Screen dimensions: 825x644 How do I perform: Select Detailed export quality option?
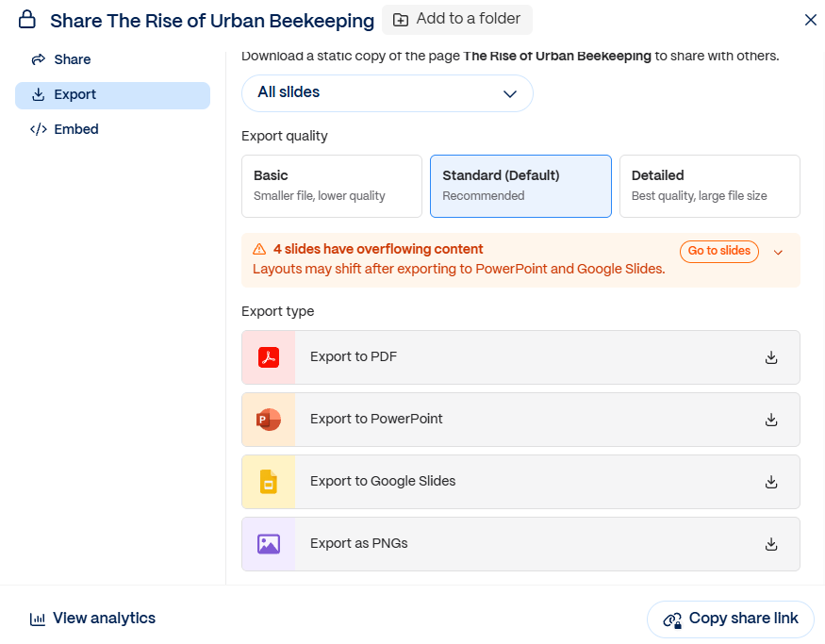(709, 186)
